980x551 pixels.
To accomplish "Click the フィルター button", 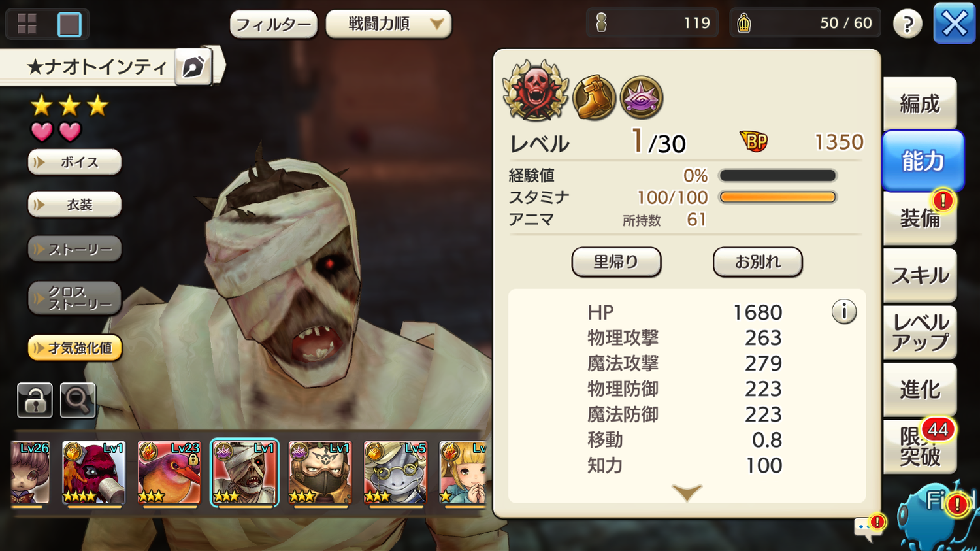I will click(x=274, y=25).
